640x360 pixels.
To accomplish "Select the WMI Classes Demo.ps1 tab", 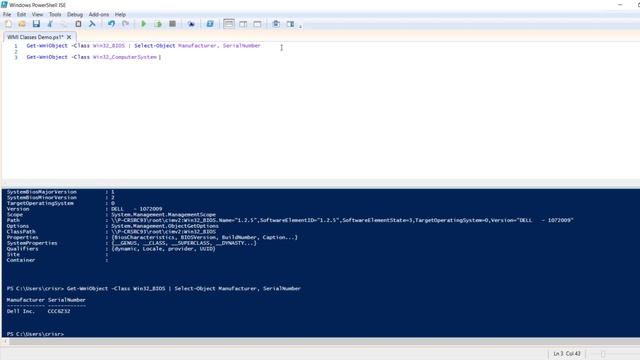I will pos(35,37).
